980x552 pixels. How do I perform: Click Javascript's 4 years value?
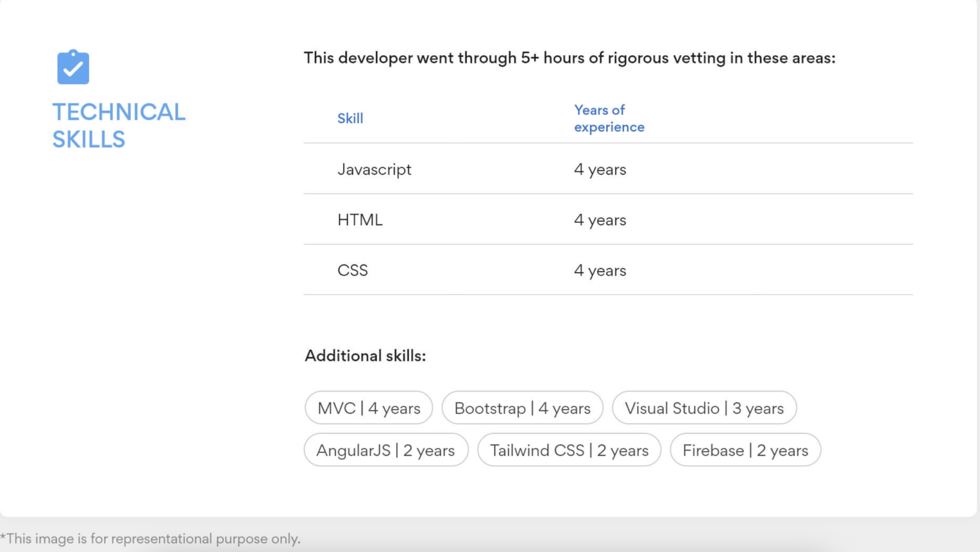point(600,170)
